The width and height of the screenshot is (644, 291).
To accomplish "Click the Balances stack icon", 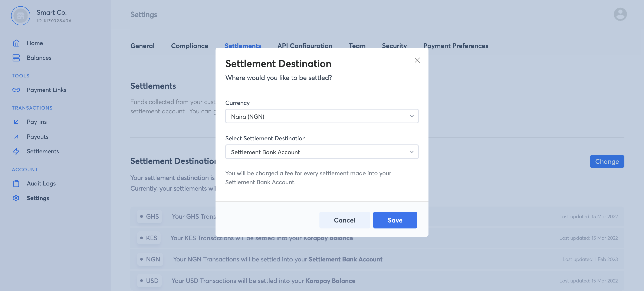I will pyautogui.click(x=16, y=58).
